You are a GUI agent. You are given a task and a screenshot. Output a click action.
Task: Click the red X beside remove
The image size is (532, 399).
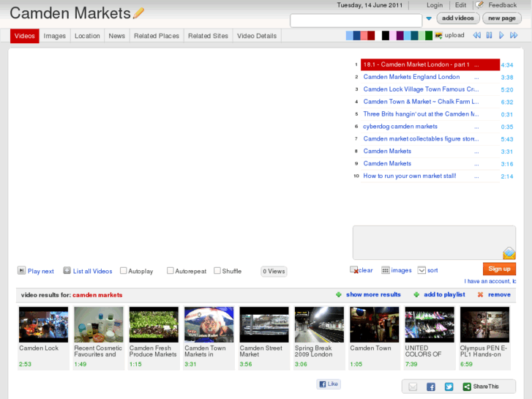pyautogui.click(x=480, y=294)
